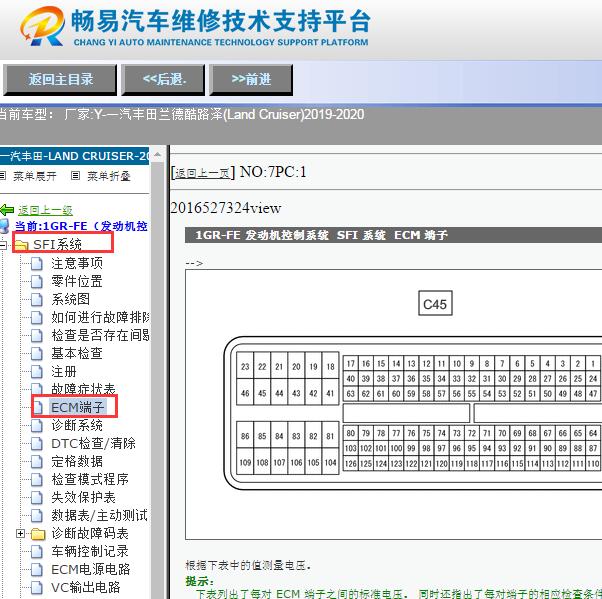Open the 数据表/主动测试 tree item
The image size is (602, 599).
[99, 516]
